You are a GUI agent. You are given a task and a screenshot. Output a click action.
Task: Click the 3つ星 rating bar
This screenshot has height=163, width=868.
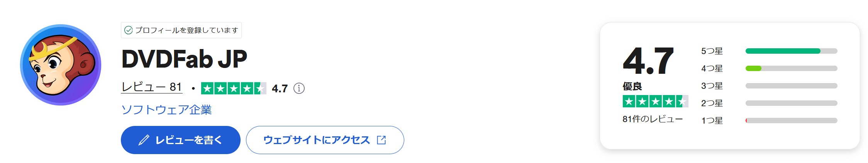pyautogui.click(x=791, y=86)
